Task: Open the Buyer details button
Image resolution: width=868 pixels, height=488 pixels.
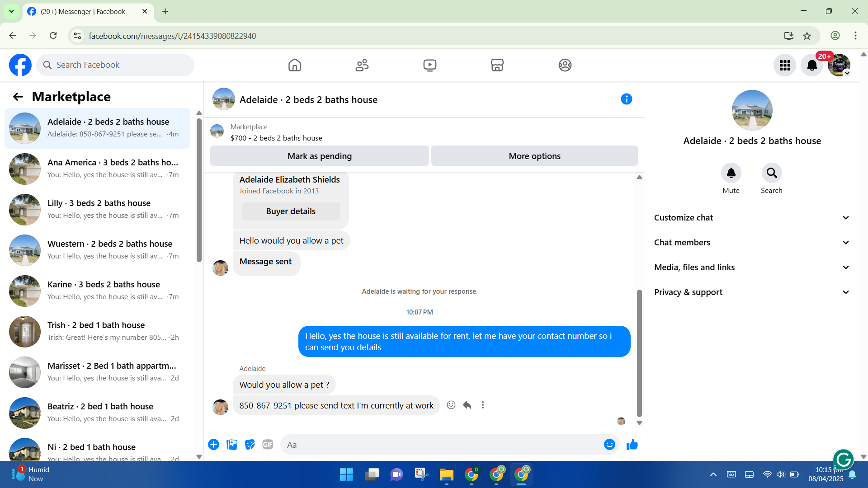Action: (291, 211)
